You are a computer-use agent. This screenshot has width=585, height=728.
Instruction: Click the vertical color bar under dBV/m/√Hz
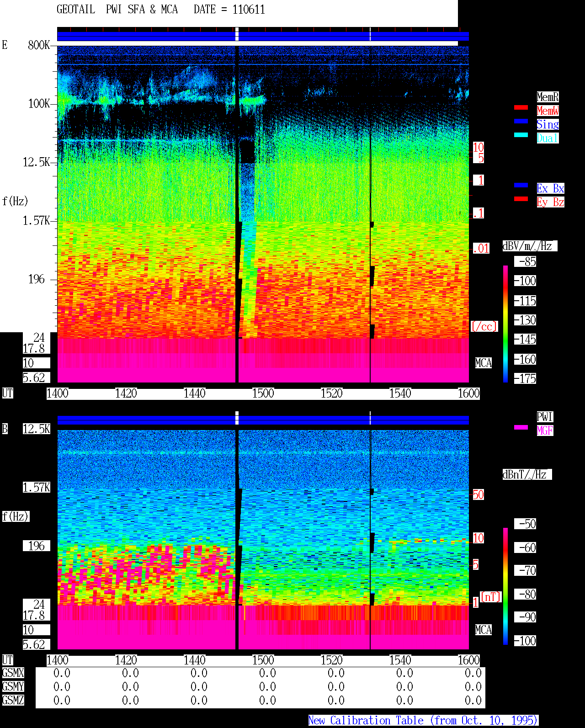(505, 324)
